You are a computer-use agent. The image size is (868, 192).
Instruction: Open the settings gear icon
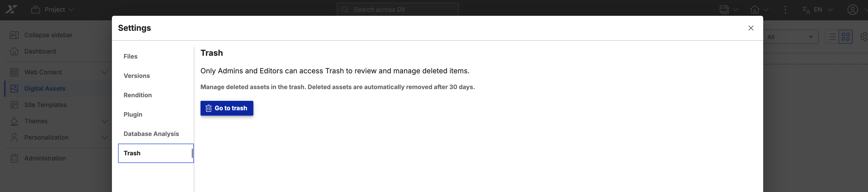(x=864, y=37)
